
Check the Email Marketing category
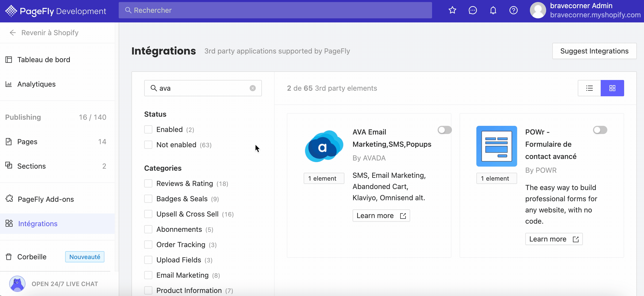[x=148, y=275]
